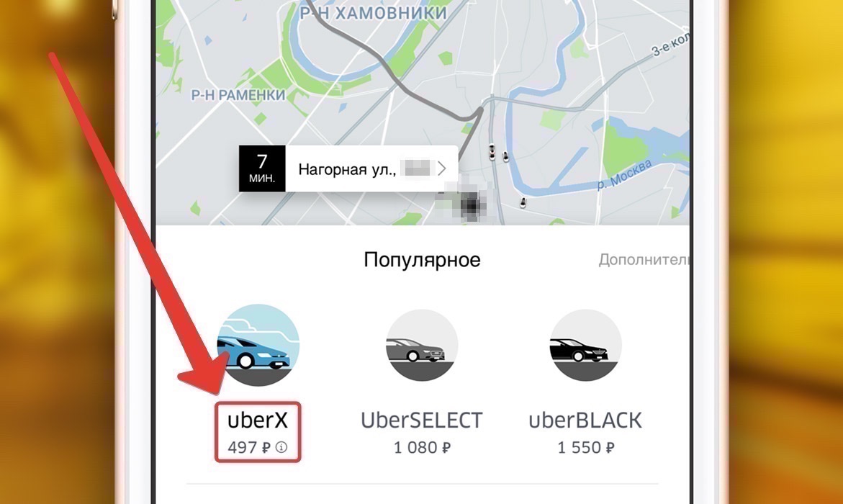Select the UberSELECT label
The width and height of the screenshot is (843, 504).
(x=422, y=420)
